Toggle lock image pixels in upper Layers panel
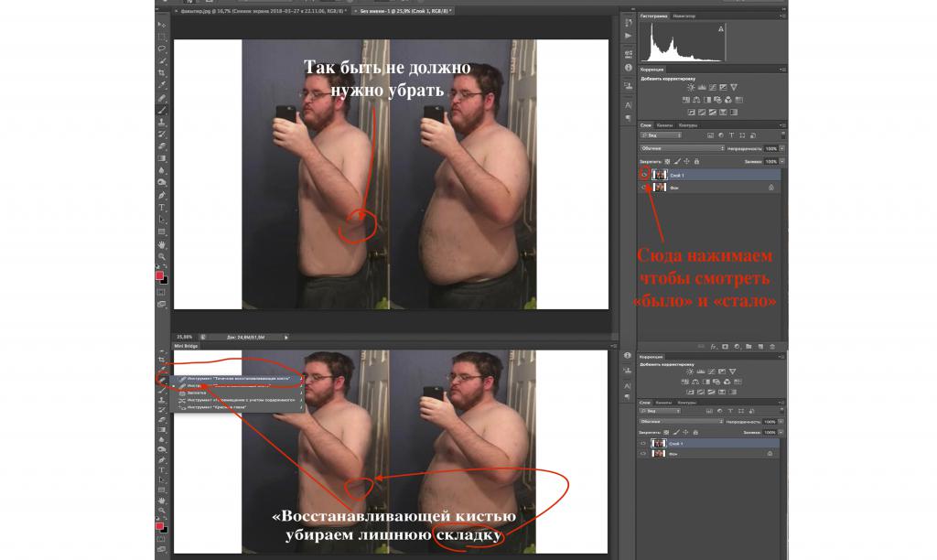The height and width of the screenshot is (560, 937). click(677, 161)
